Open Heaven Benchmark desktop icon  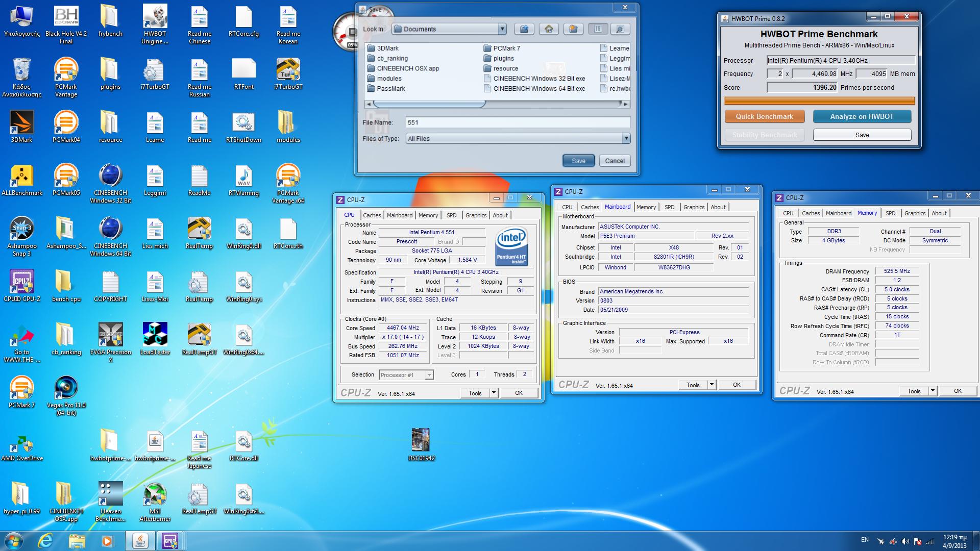[x=110, y=502]
